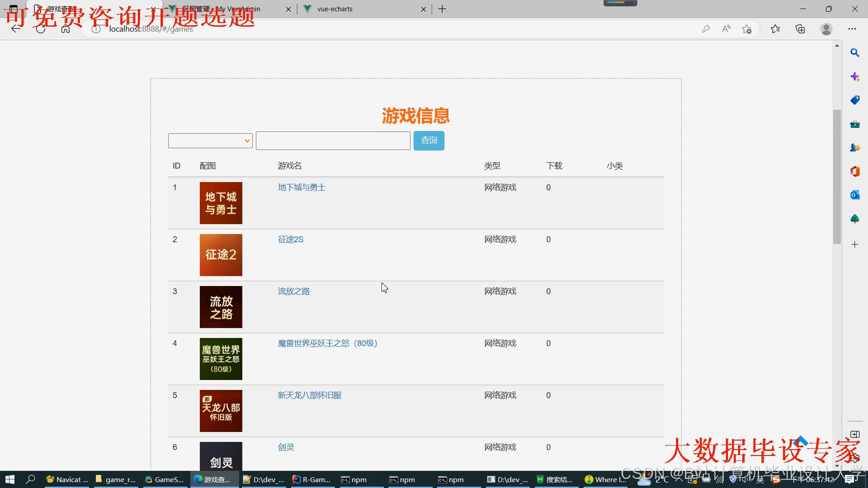Click the 征途2 game thumbnail
868x488 pixels.
(x=221, y=255)
